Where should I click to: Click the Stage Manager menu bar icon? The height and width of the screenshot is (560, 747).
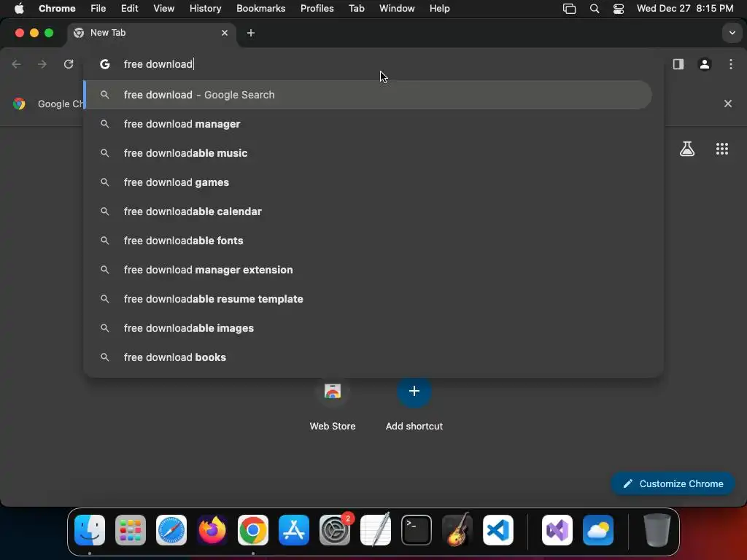coord(569,9)
